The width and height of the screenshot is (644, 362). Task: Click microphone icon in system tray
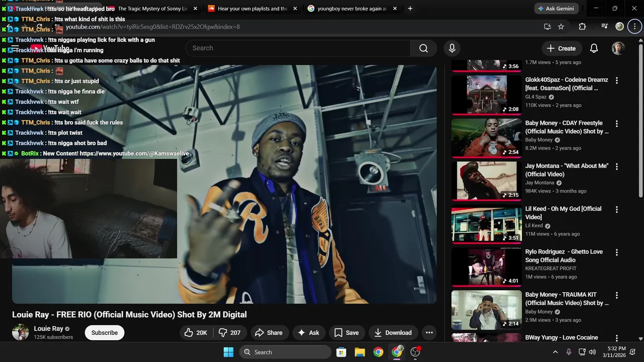(x=569, y=352)
